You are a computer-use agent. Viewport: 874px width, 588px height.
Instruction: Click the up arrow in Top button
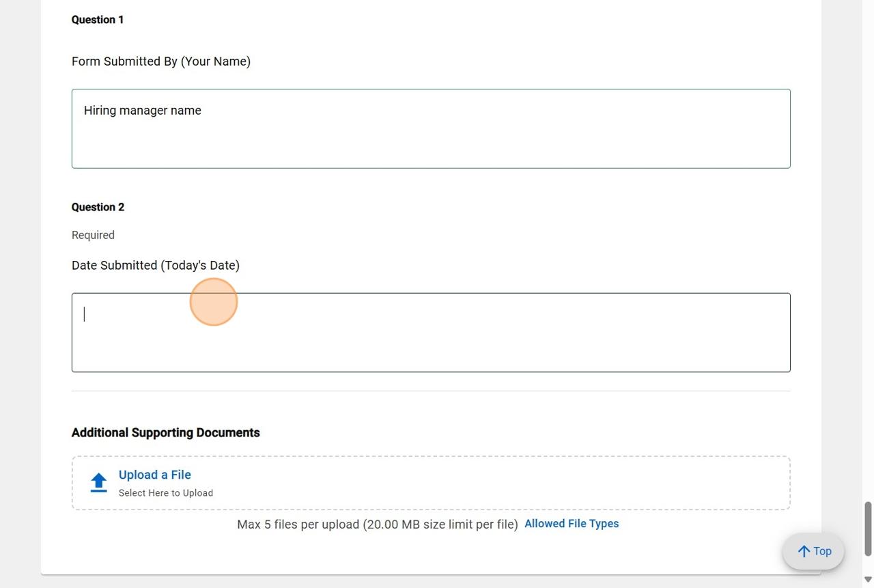click(x=804, y=551)
